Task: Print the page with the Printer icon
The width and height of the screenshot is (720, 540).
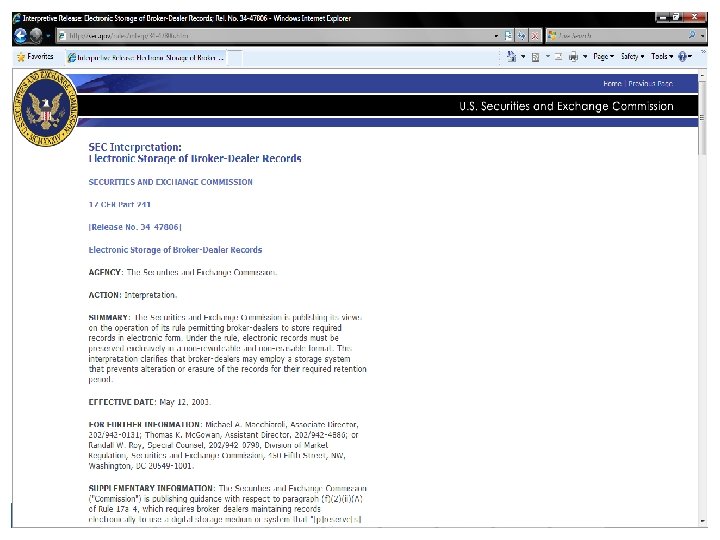Action: coord(573,56)
